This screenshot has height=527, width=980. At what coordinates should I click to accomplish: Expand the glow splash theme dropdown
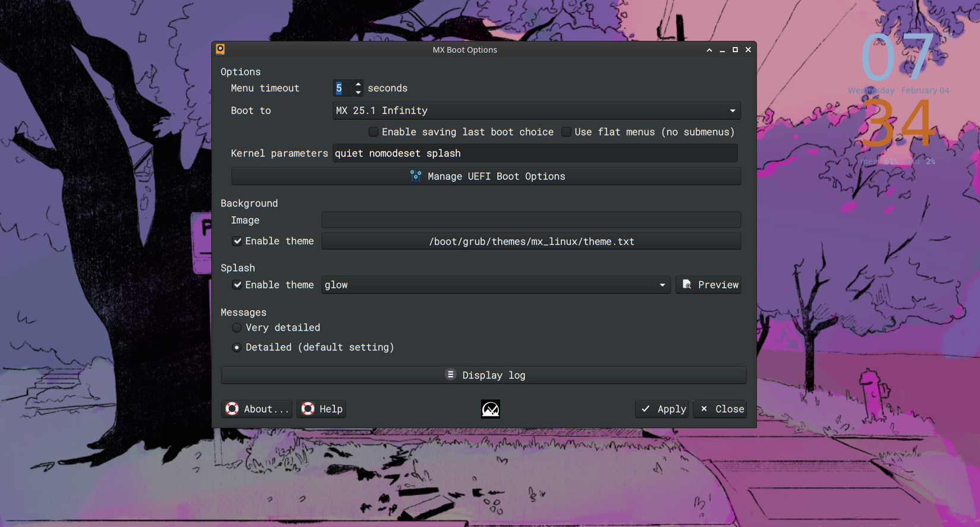tap(496, 285)
